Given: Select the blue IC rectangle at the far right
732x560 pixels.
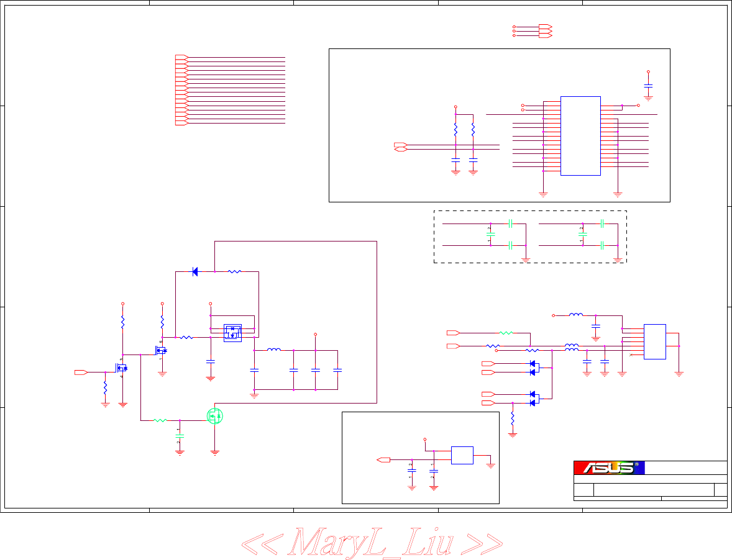Looking at the screenshot, I should 654,342.
